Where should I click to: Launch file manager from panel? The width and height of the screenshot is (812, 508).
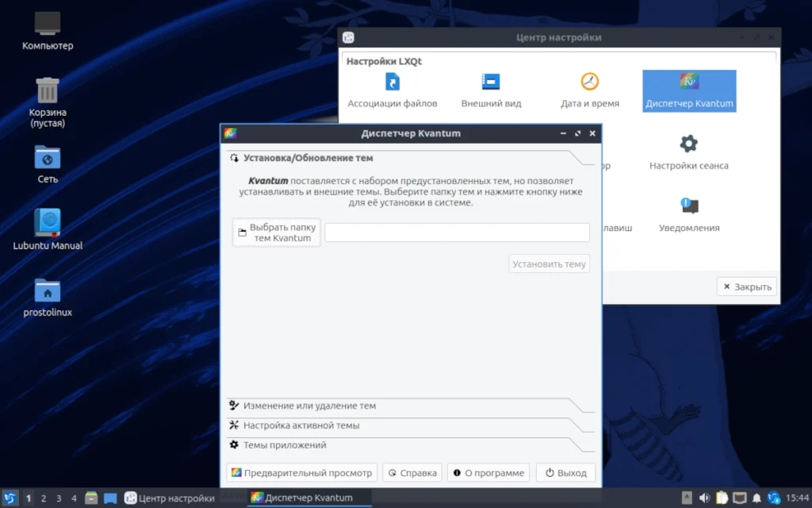[91, 498]
